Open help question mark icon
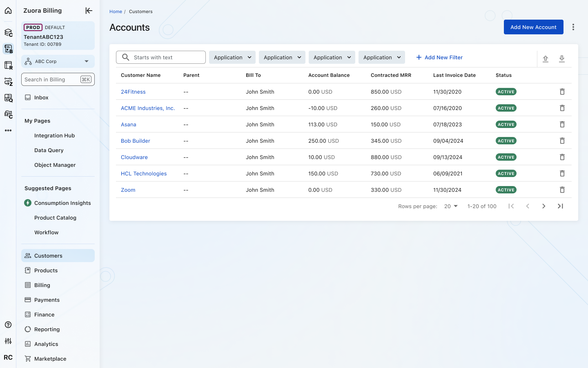Image resolution: width=588 pixels, height=368 pixels. 8,325
